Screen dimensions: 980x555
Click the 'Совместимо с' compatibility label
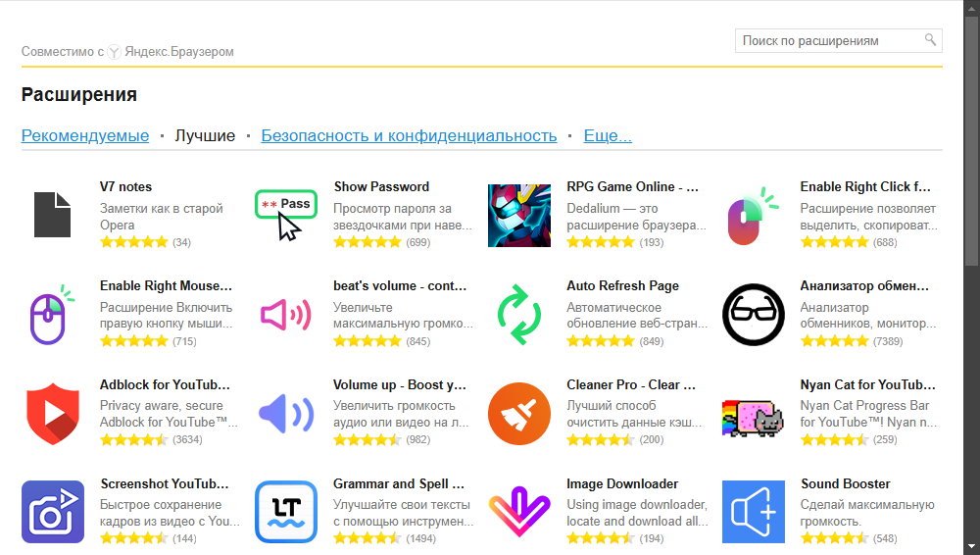tap(63, 52)
